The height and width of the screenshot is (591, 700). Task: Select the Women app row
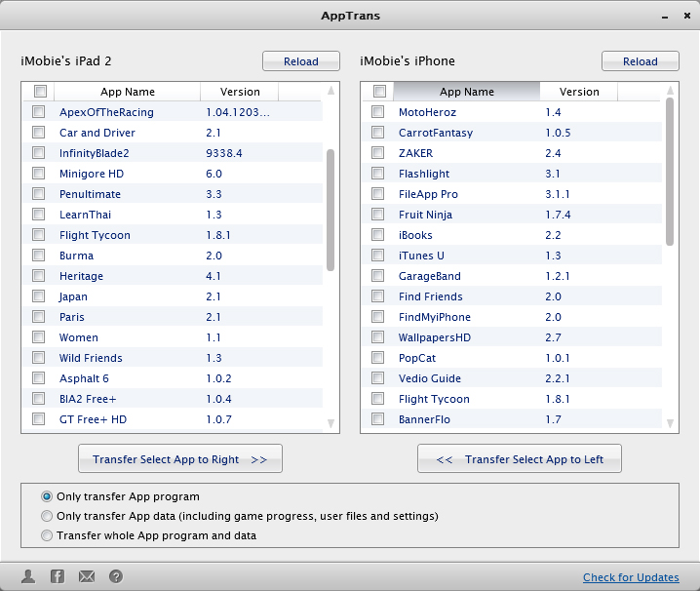pos(173,337)
